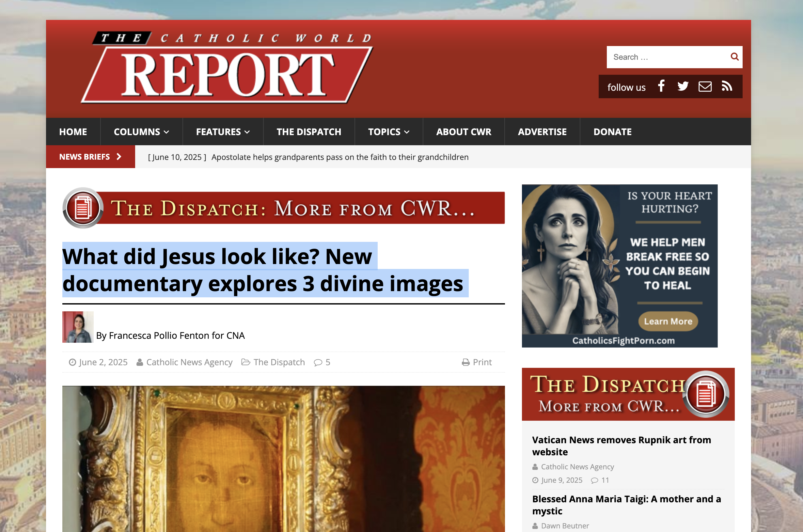Go to the Donate page

[x=612, y=132]
